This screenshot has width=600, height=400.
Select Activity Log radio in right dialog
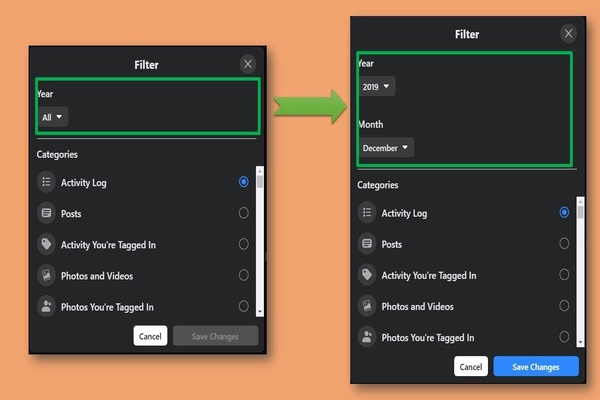click(564, 212)
